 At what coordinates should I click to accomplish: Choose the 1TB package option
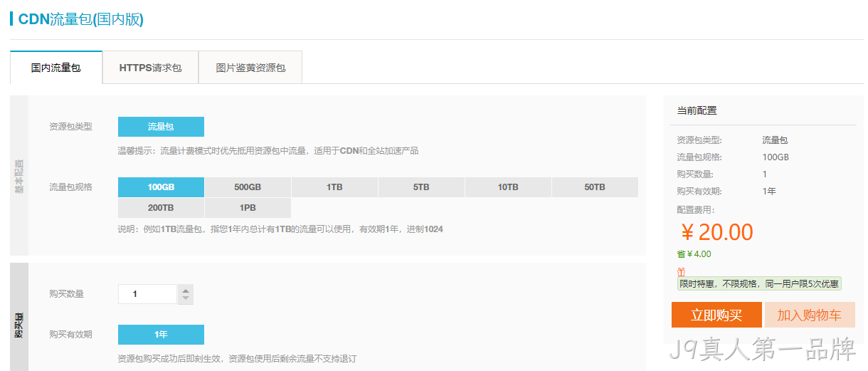pos(334,187)
